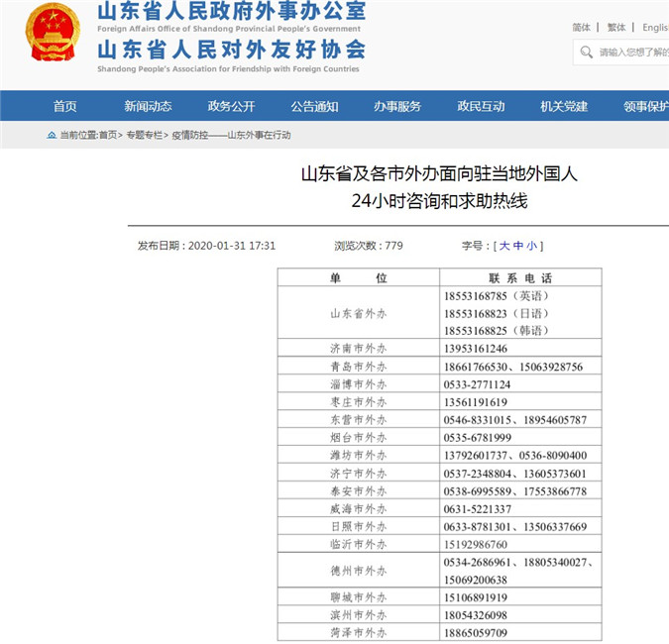Switch language to English
Viewport: 669px width, 644px height.
point(655,28)
